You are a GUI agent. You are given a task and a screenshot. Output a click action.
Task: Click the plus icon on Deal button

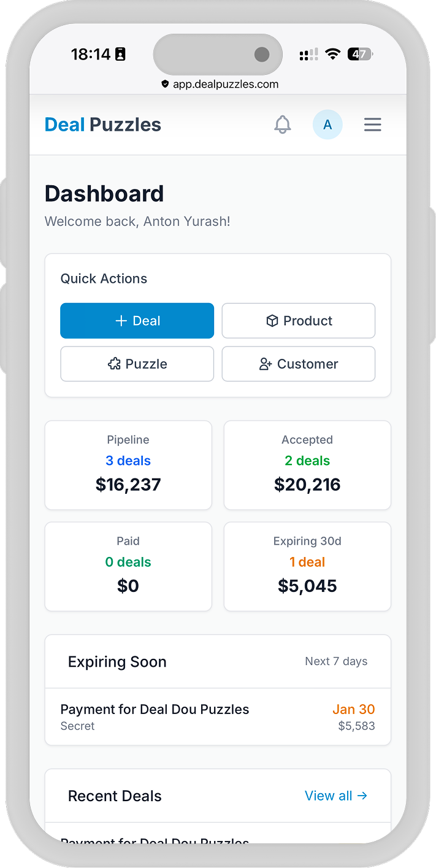click(x=121, y=321)
